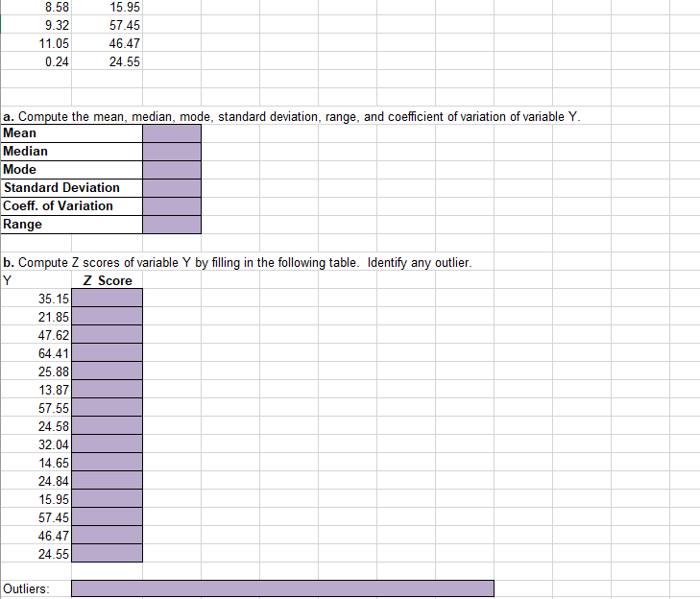Image resolution: width=700 pixels, height=599 pixels.
Task: Click the 'Coeff. of Variation' label cell
Action: click(71, 206)
